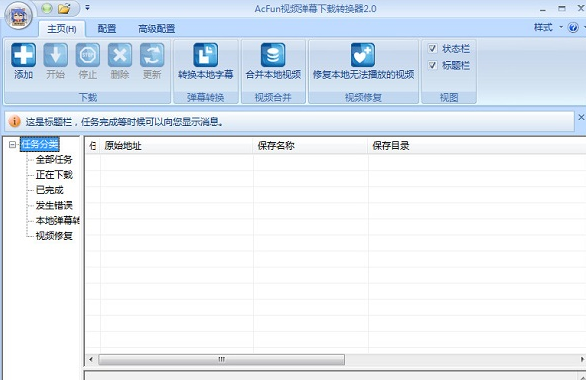586x380 pixels.
Task: Open the 样式 style dropdown
Action: click(x=548, y=27)
